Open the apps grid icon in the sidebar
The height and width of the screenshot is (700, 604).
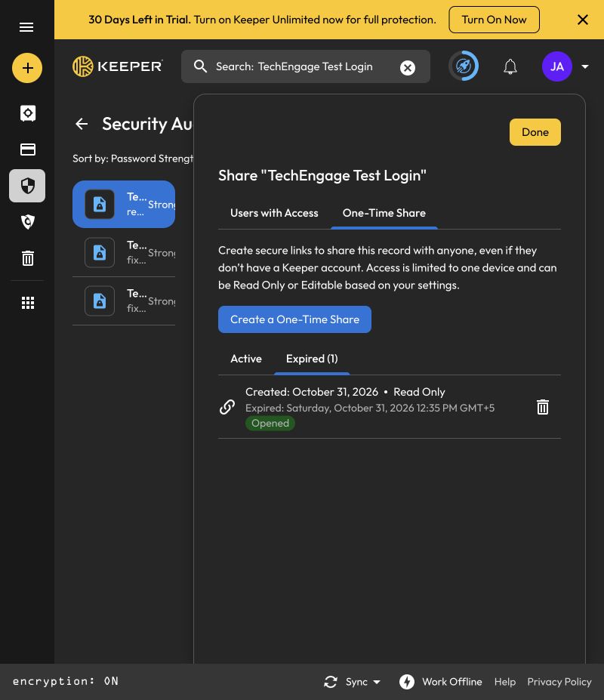(28, 303)
